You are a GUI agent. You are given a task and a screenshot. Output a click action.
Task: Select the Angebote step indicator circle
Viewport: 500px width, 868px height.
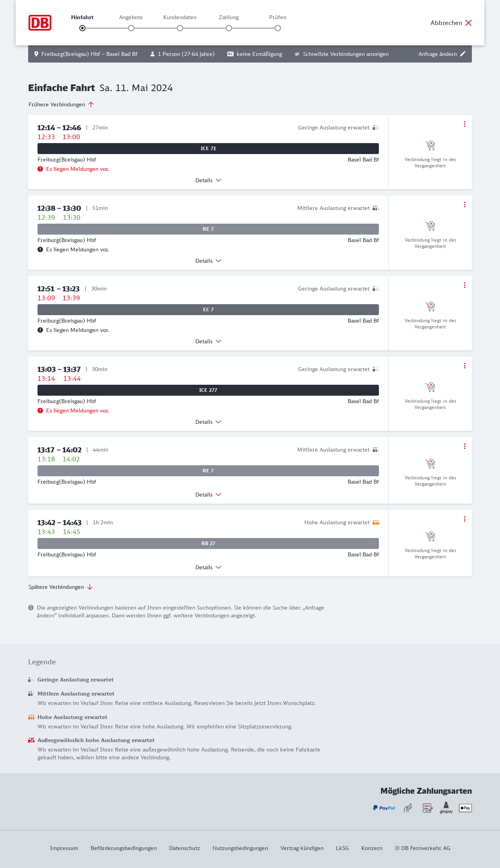click(x=131, y=28)
